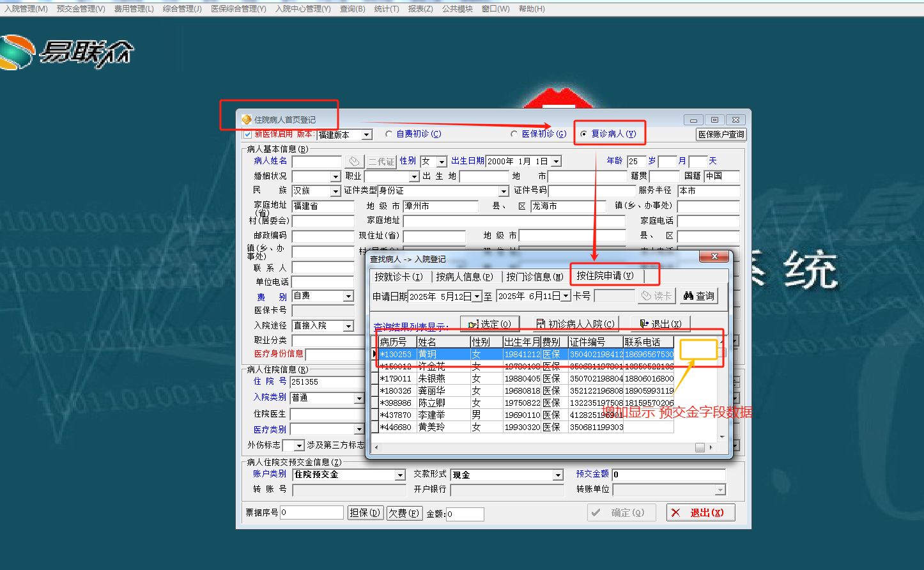Click the 联系电话 column header
This screenshot has height=570, width=924.
tap(648, 342)
